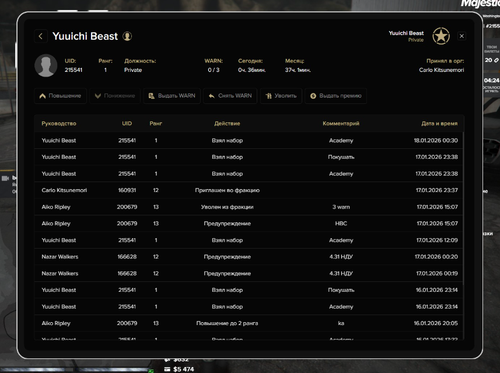Screen dimensions: 500x373
Task: Click the Понижение demotion button
Action: click(115, 96)
